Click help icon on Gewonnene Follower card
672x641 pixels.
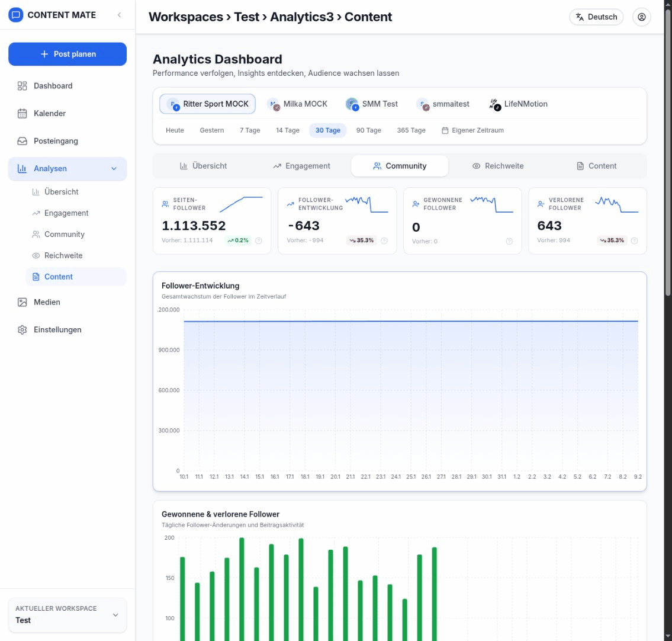[x=509, y=241]
